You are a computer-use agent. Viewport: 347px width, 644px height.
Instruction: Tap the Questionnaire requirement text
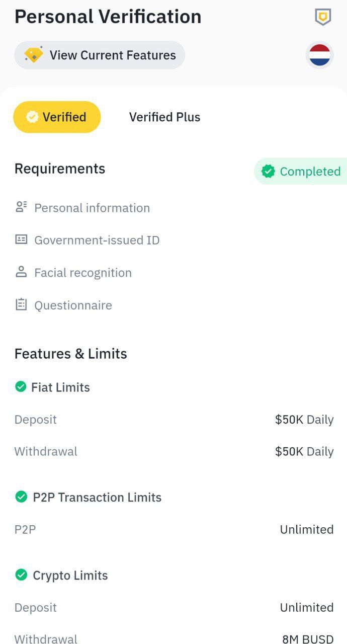[x=73, y=305]
